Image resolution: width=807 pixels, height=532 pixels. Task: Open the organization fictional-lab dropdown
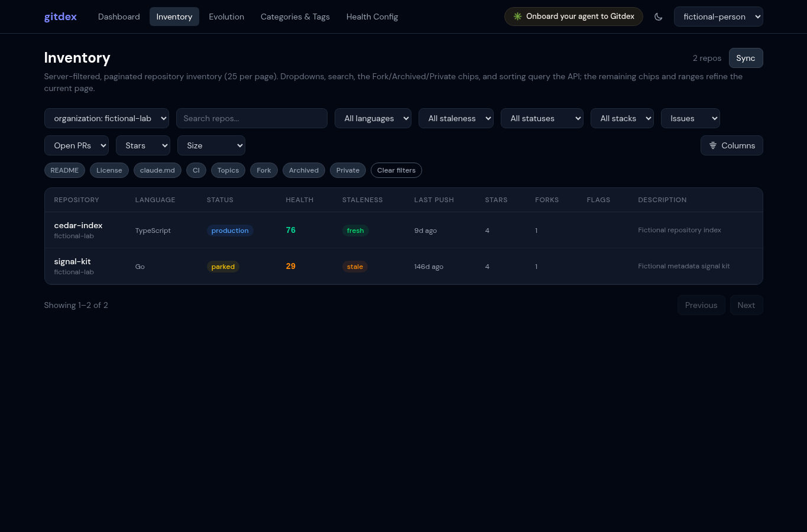point(106,118)
